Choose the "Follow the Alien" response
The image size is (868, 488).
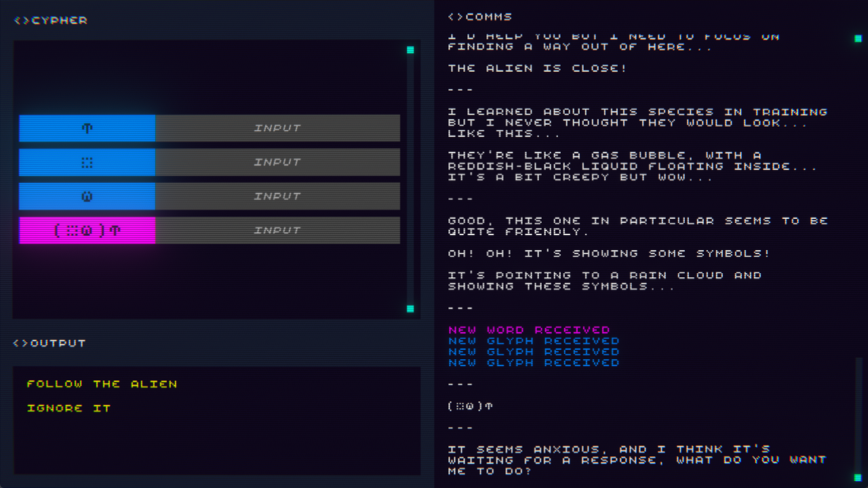click(102, 384)
